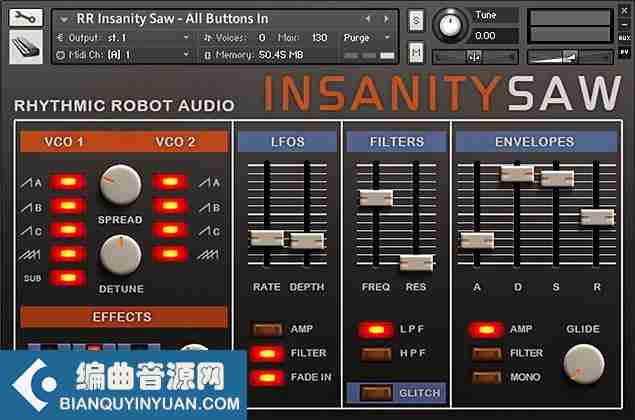Open the Output st.1 dropdown
635x420 pixels.
124,38
